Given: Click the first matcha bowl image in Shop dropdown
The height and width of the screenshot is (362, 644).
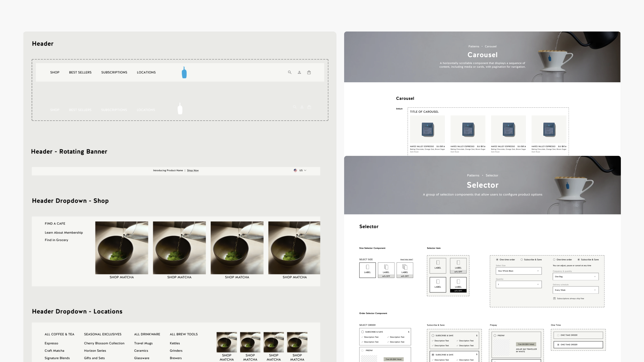Looking at the screenshot, I should pyautogui.click(x=122, y=248).
